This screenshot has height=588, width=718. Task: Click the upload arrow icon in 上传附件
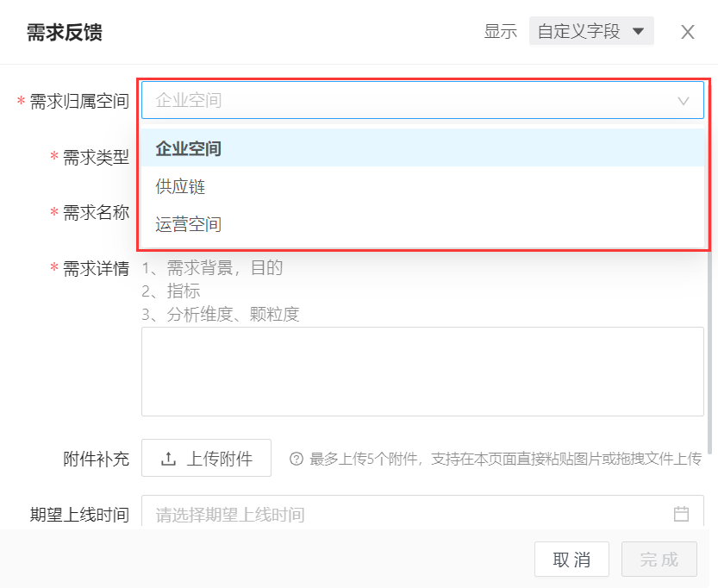point(169,459)
